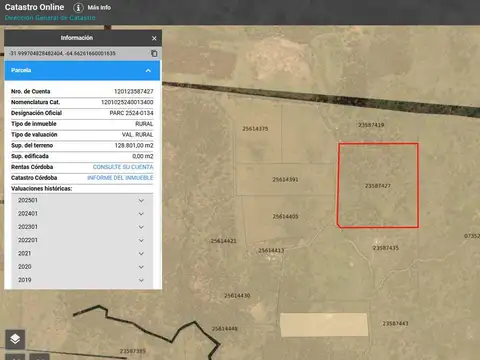Select parcel 23587427 on the map

[x=378, y=186]
